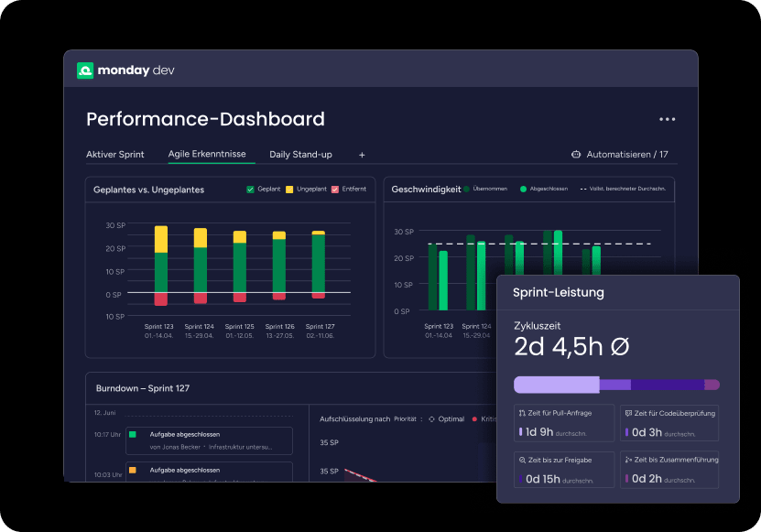Viewport: 761px width, 532px height.
Task: Click the code review icon beside Zeit für Codeüberprüfung
Action: tap(629, 414)
